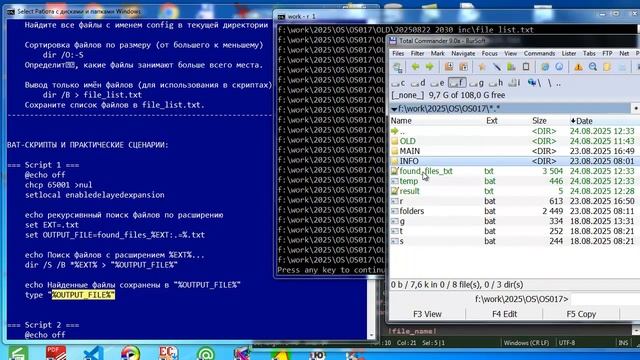This screenshot has width=640, height=360.
Task: Go forward using the green right arrow
Action: tap(429, 67)
